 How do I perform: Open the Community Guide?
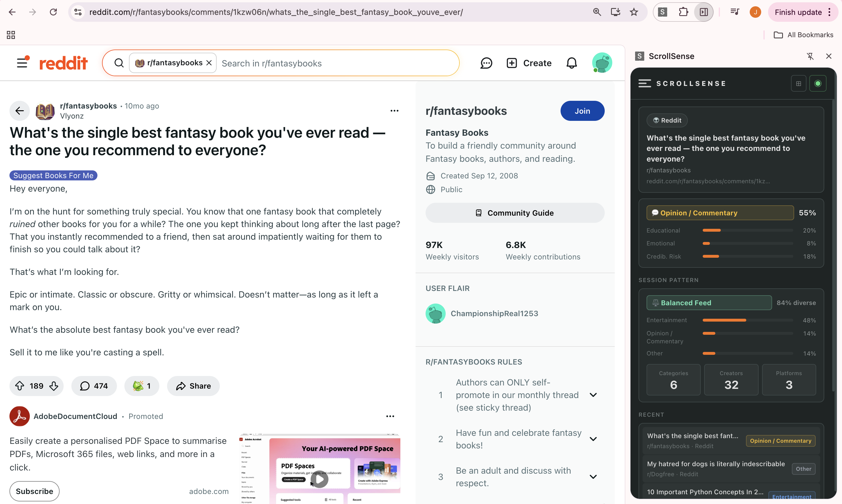514,213
